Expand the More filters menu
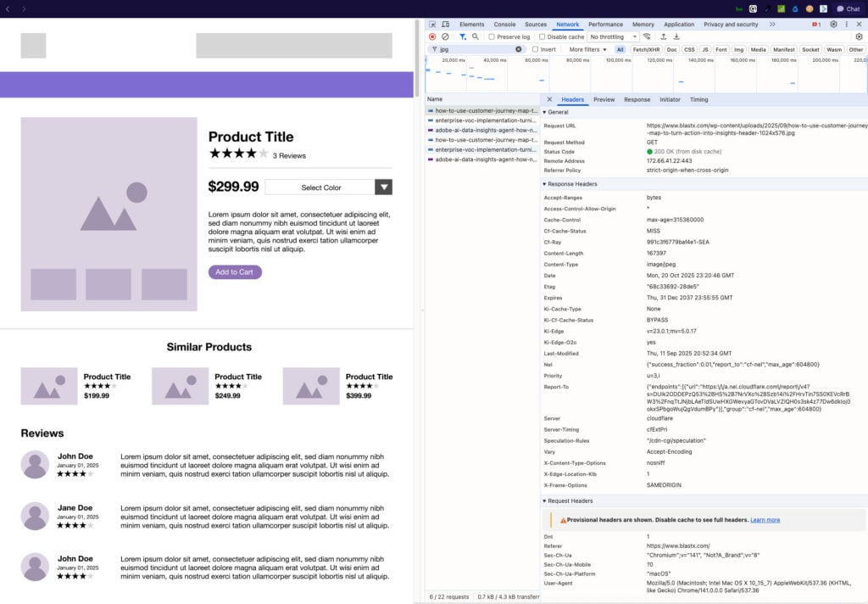Viewport: 868px width, 604px height. 588,49
